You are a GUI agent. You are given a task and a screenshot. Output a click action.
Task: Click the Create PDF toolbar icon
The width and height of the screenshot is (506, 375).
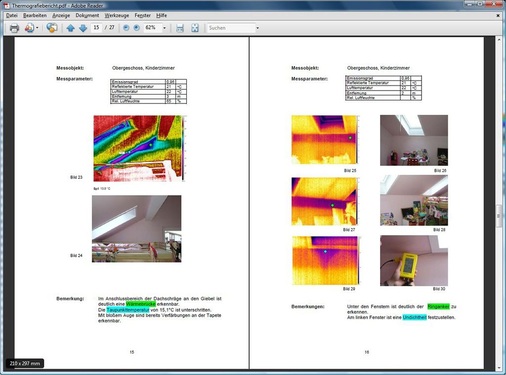[x=29, y=28]
